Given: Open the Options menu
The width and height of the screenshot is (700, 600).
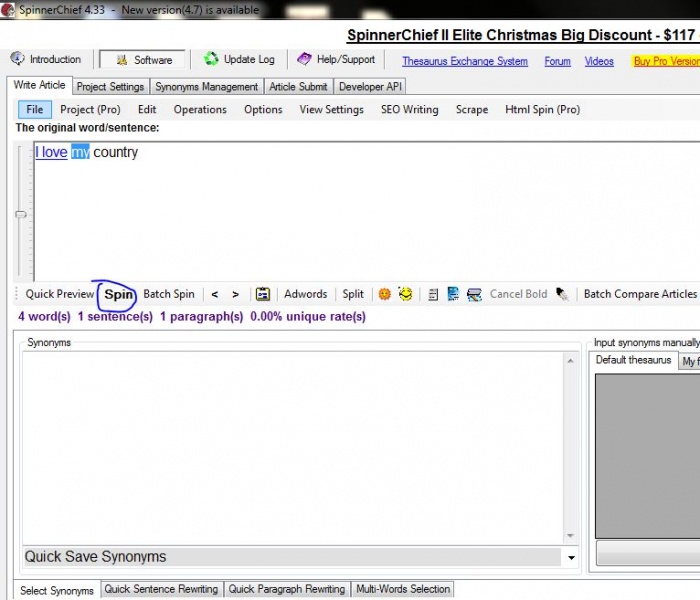Looking at the screenshot, I should tap(263, 109).
